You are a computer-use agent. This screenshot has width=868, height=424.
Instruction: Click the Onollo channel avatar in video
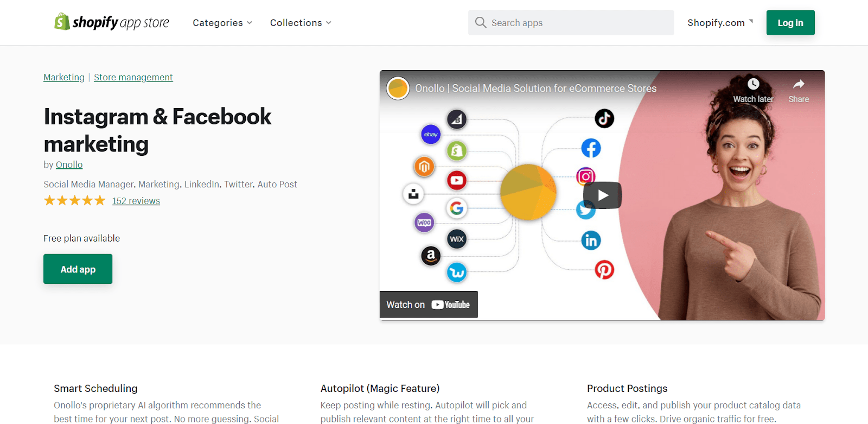(398, 88)
